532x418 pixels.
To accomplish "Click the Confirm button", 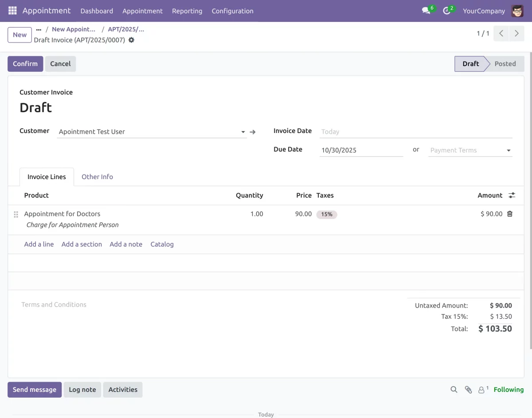I will click(x=25, y=63).
